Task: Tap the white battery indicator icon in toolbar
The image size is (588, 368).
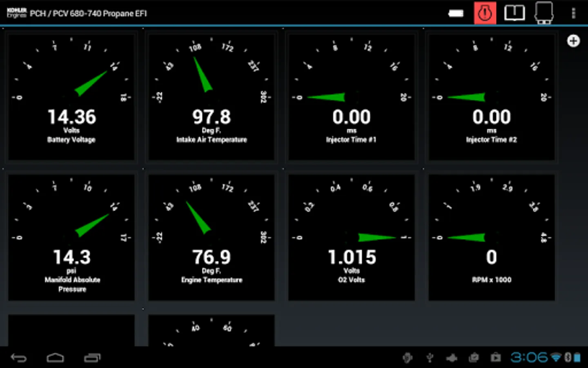Action: point(456,13)
